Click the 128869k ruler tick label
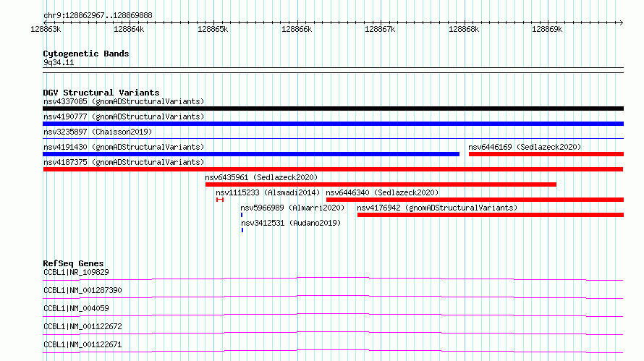The image size is (644, 361). pyautogui.click(x=547, y=29)
